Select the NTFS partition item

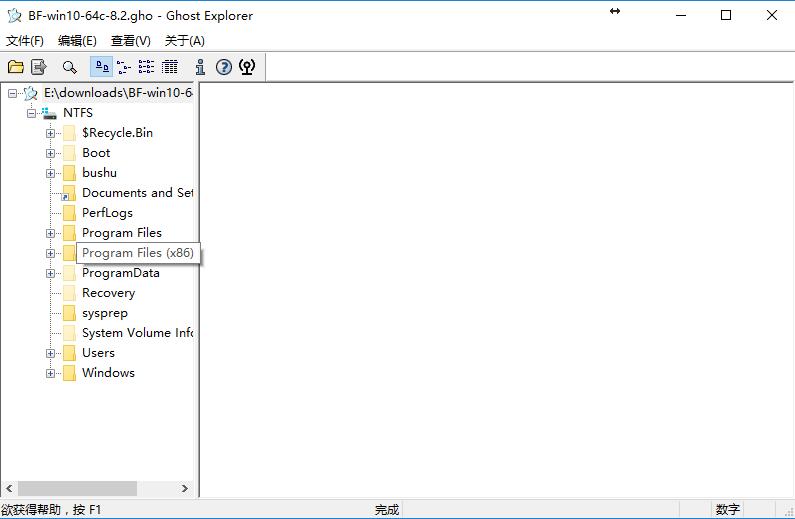(78, 113)
